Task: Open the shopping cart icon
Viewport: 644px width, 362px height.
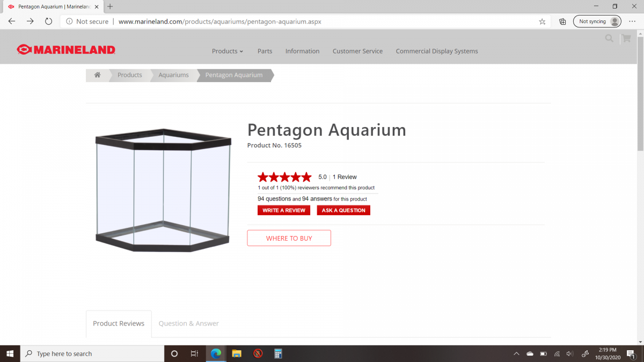Action: coord(626,39)
